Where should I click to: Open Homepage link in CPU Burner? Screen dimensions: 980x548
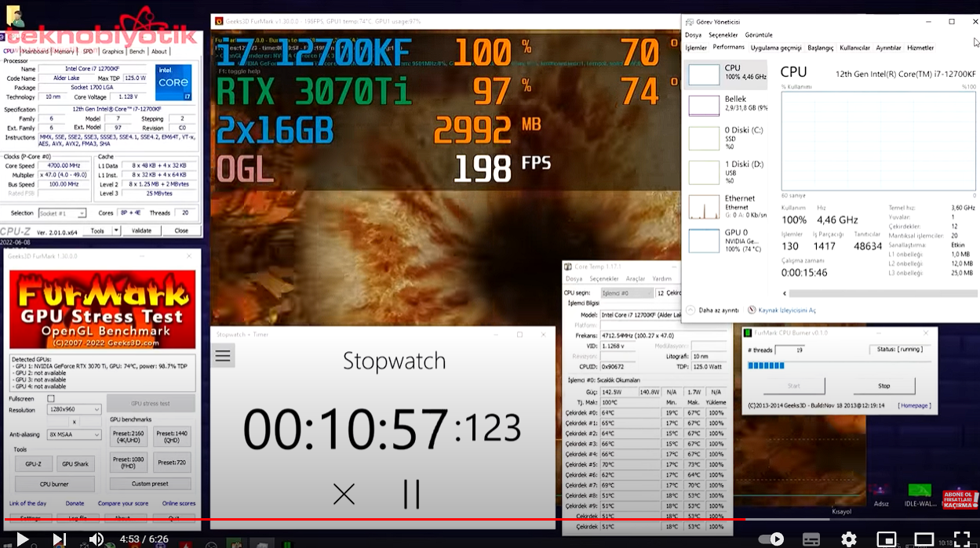tap(914, 405)
